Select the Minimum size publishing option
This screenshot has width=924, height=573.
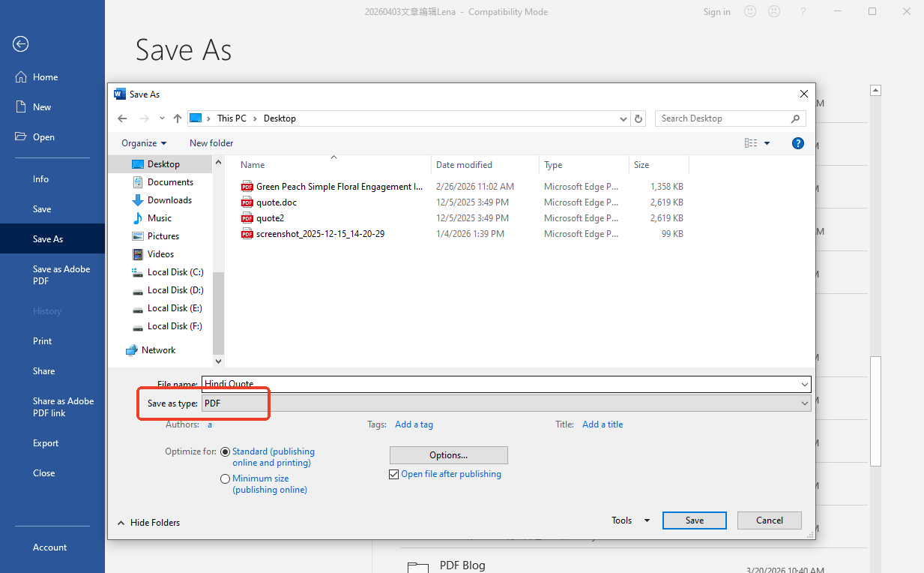click(225, 478)
